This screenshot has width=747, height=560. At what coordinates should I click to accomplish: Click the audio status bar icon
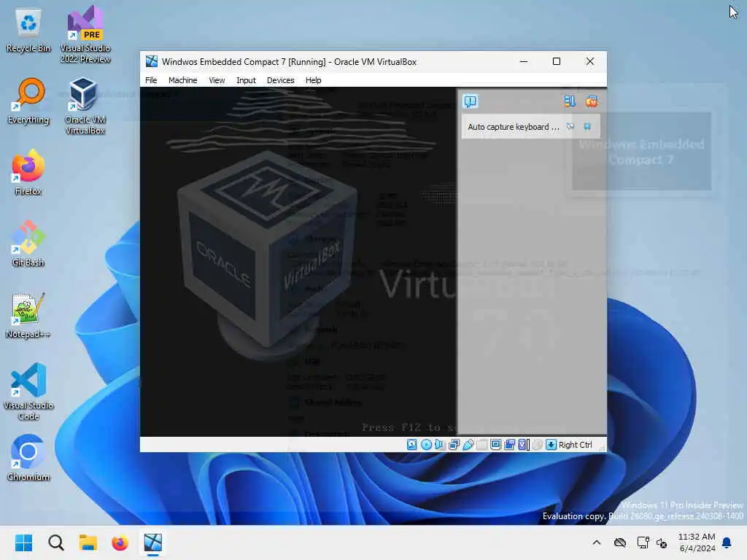(x=440, y=445)
